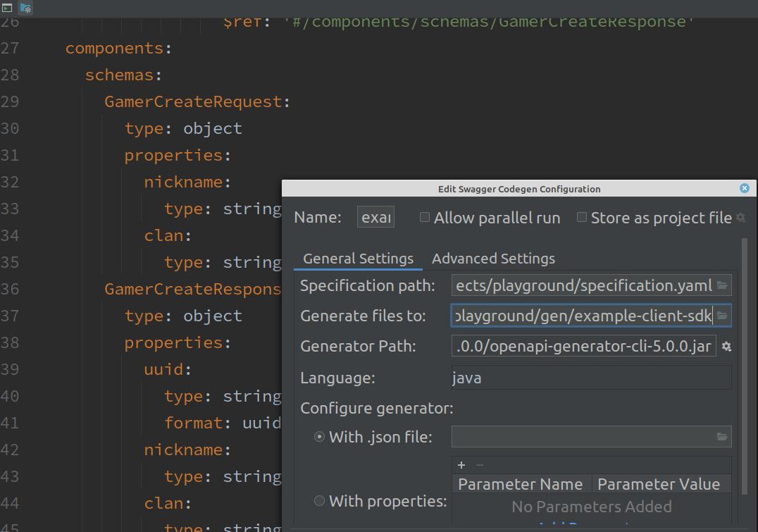Click line number 29 in the gutter
758x532 pixels.
(10, 101)
